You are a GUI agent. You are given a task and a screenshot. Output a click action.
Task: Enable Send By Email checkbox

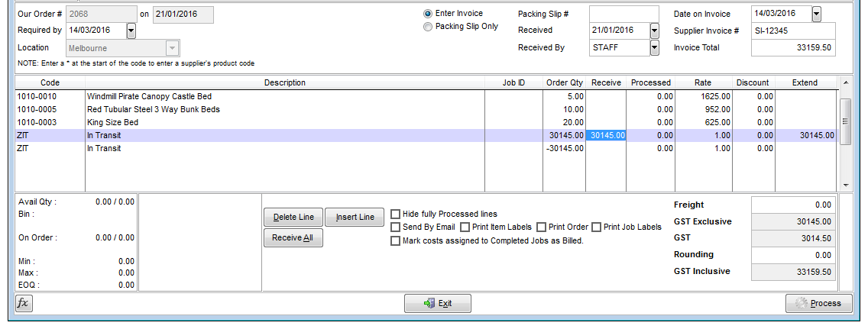[395, 227]
